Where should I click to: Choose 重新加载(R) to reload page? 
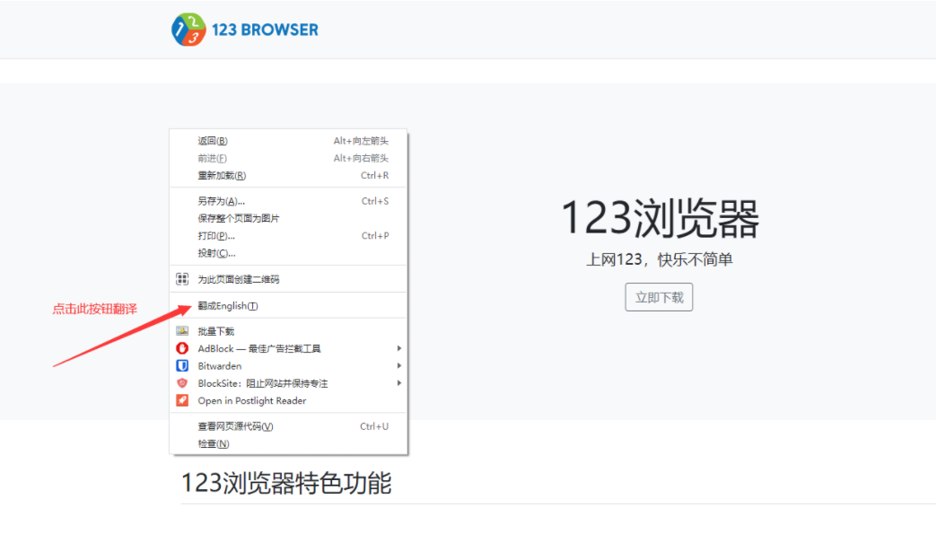pyautogui.click(x=288, y=176)
